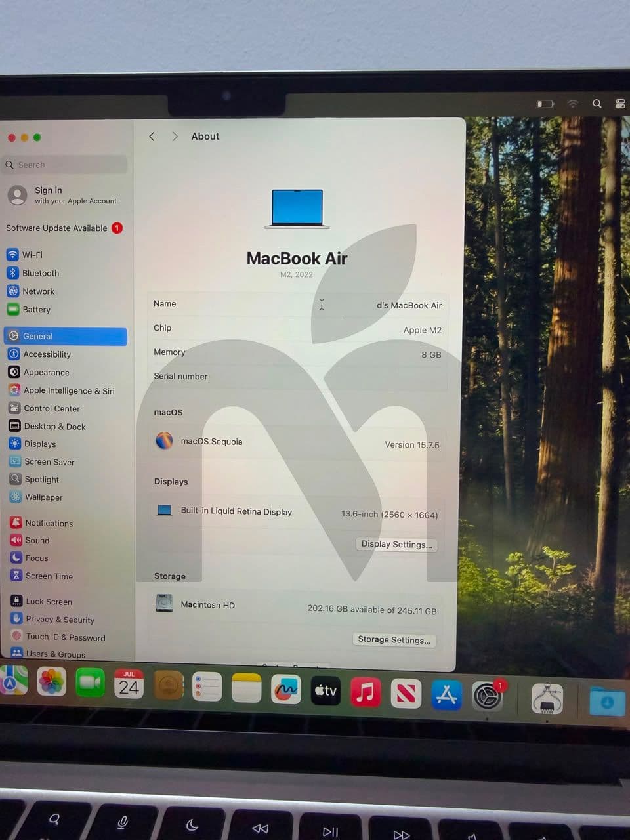Open chip-shaped System Information icon in Dock
Image resolution: width=630 pixels, height=840 pixels.
click(547, 699)
